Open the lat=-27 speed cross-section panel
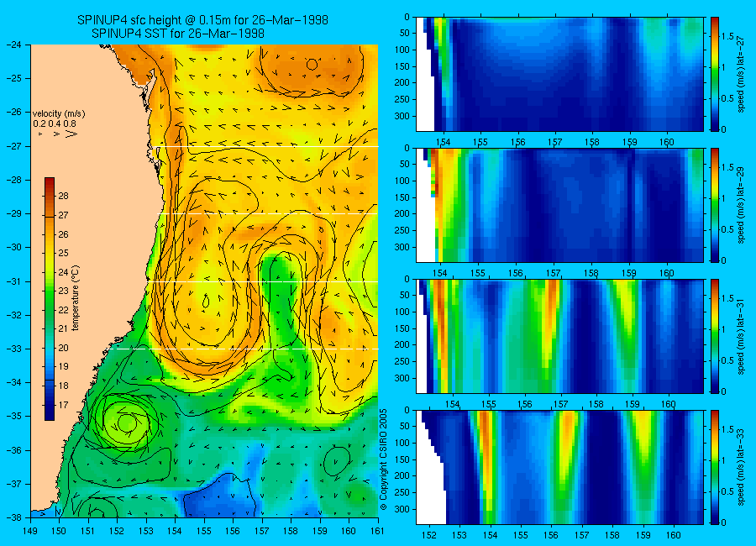The height and width of the screenshot is (546, 756). tap(559, 74)
